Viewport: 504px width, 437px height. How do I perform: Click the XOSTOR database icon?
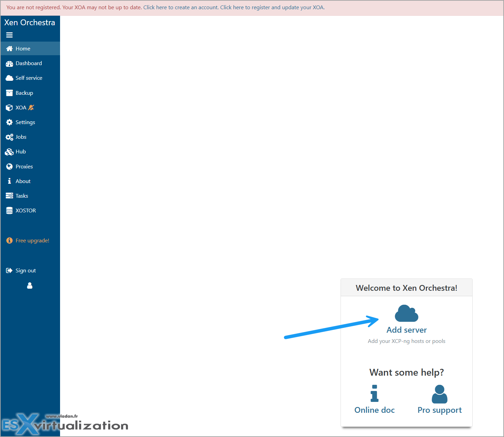point(10,211)
